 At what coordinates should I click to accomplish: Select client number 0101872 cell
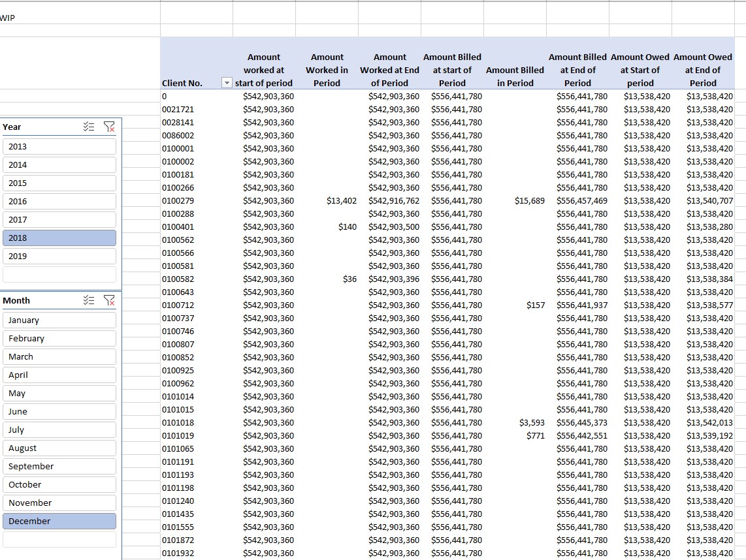(197, 540)
